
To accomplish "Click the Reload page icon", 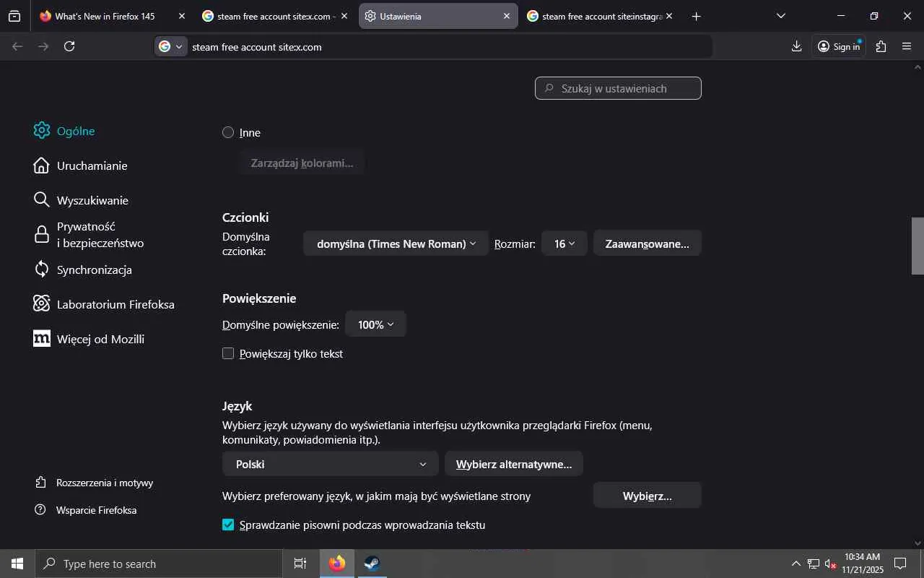I will [69, 46].
